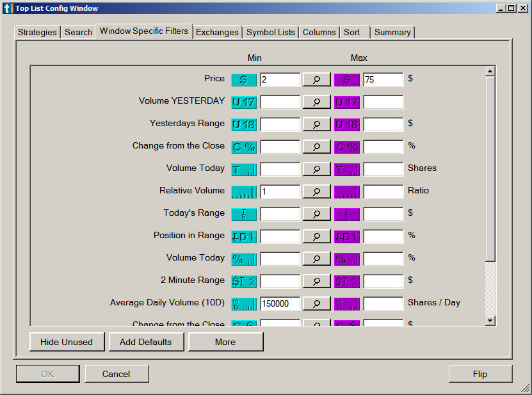
Task: Go to the Columns tab
Action: tap(319, 32)
